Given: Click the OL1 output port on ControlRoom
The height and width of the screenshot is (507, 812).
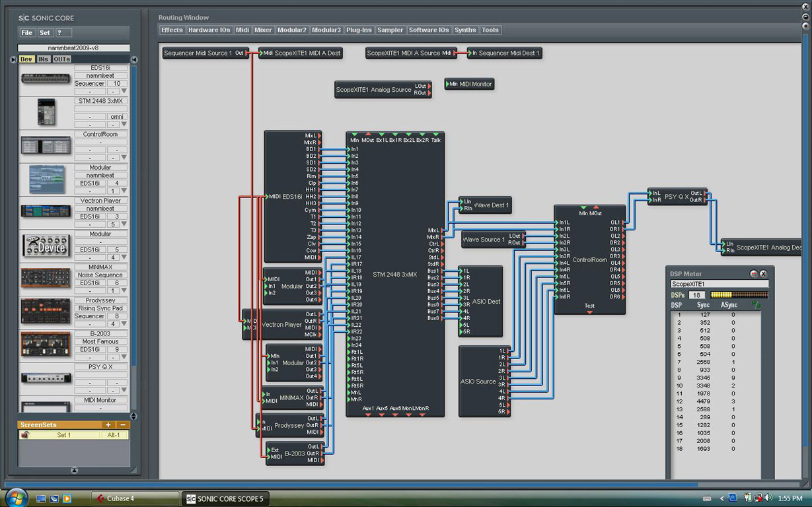Looking at the screenshot, I should coord(623,222).
